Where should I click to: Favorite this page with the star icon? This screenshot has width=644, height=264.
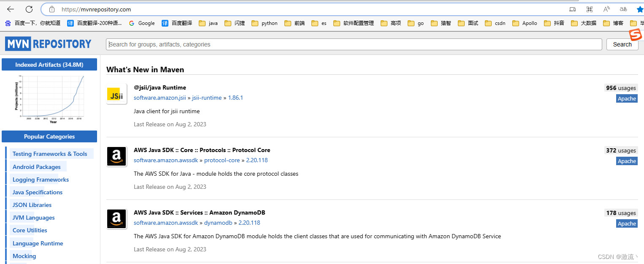640,9
